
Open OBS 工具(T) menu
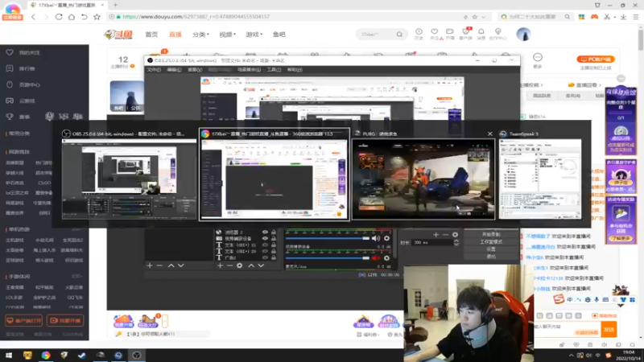[274, 70]
